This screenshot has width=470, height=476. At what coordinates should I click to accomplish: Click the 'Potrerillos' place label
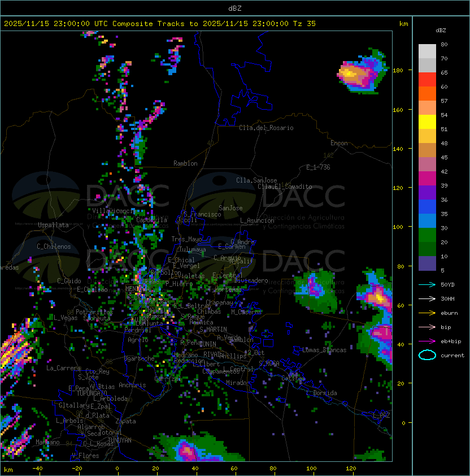[x=94, y=312]
